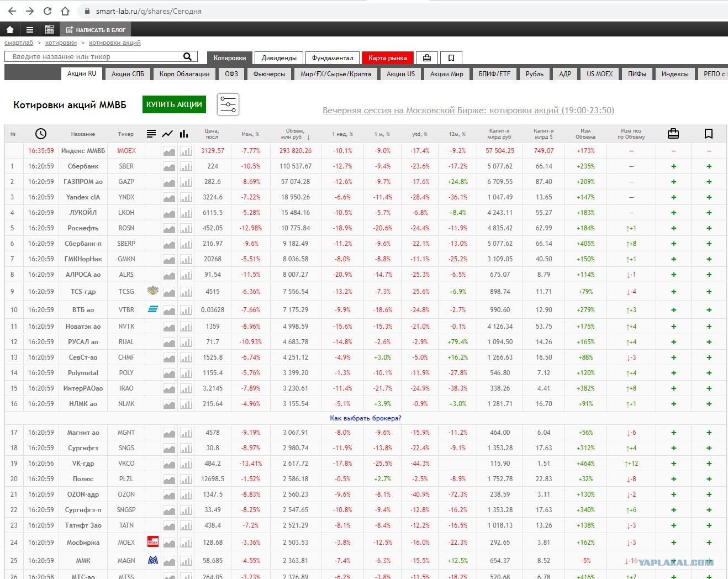Click the line chart column header icon
Image resolution: width=728 pixels, height=579 pixels.
click(x=167, y=134)
